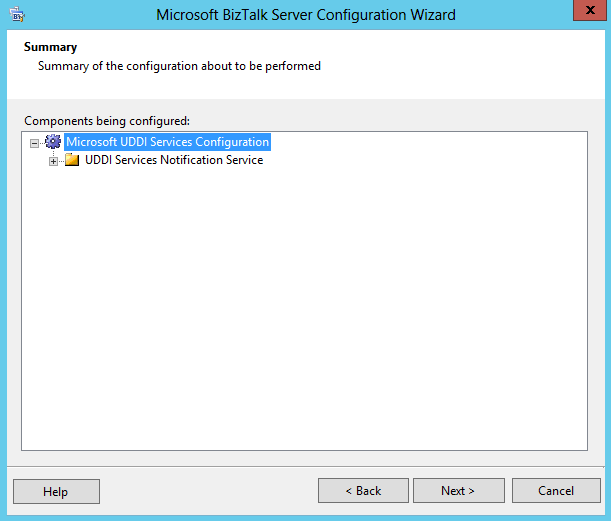Screen dimensions: 611x521
Task: Click the wizard window title text
Action: click(305, 15)
